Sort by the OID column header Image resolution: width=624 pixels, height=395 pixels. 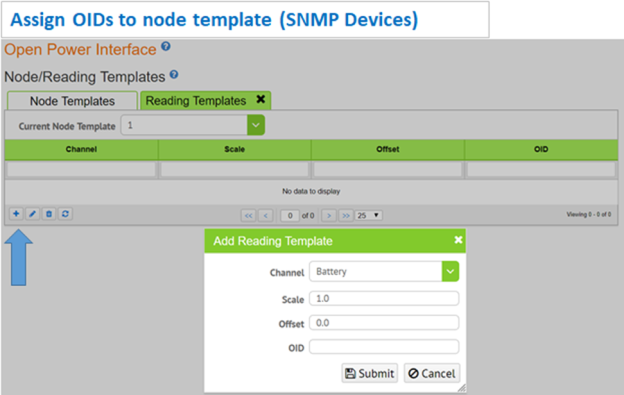pos(541,149)
